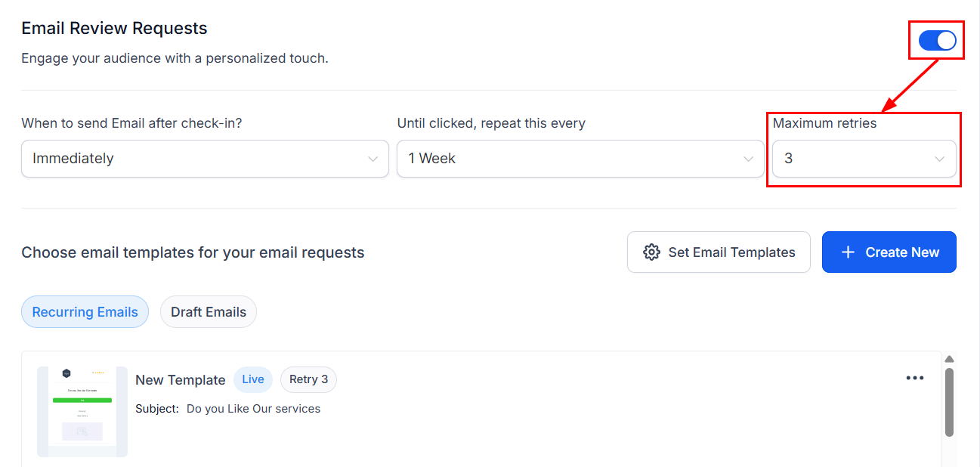Click the chevron arrow in the 1 Week field

(x=748, y=159)
